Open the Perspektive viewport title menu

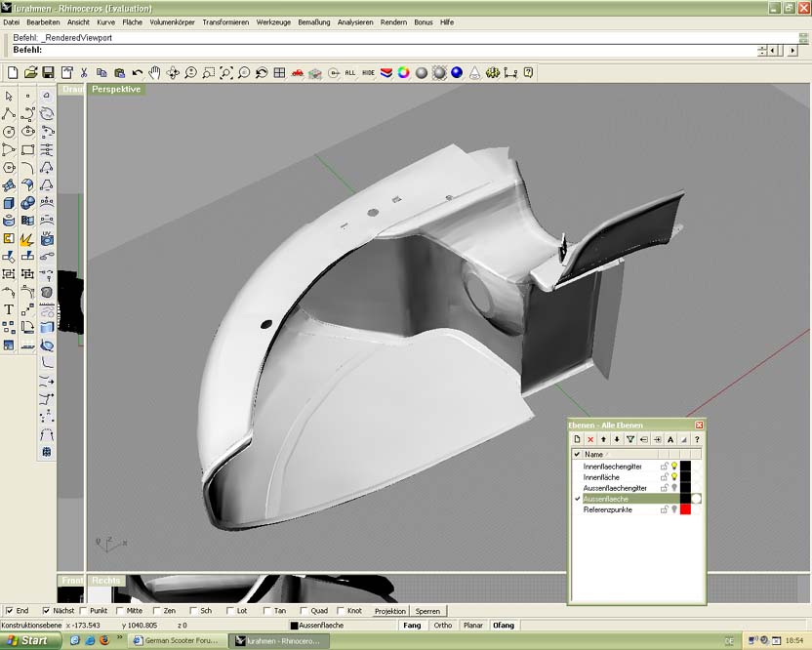click(116, 89)
